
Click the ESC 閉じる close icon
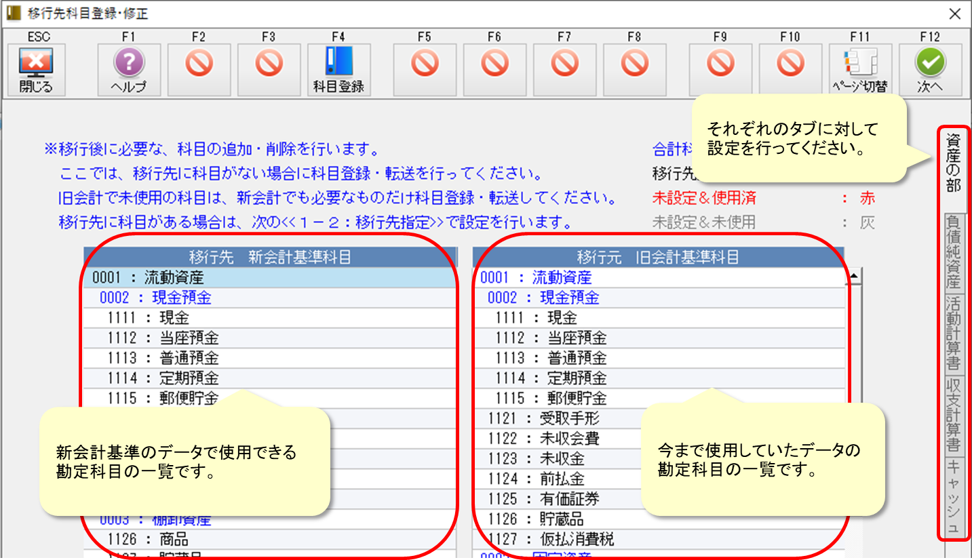coord(35,70)
